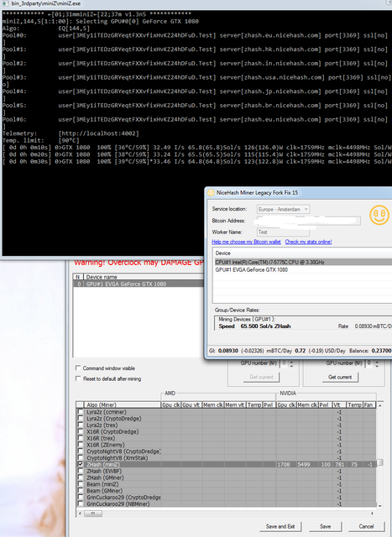Select GPU#1 EVGA GeForce GTX 1080 in overclock list

point(139,284)
